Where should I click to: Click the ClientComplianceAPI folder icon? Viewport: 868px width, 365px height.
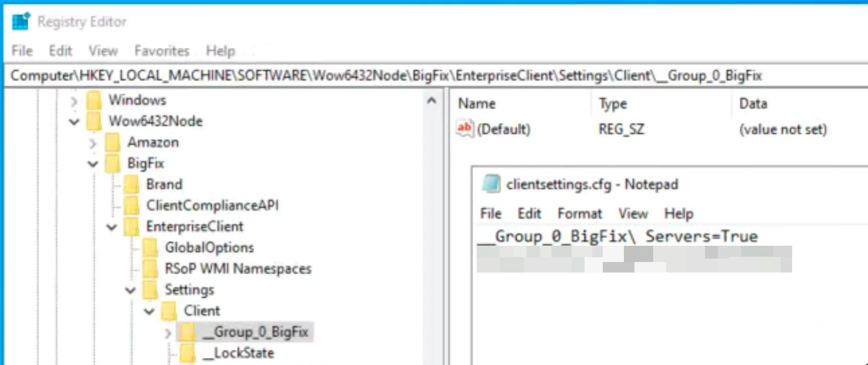point(131,205)
